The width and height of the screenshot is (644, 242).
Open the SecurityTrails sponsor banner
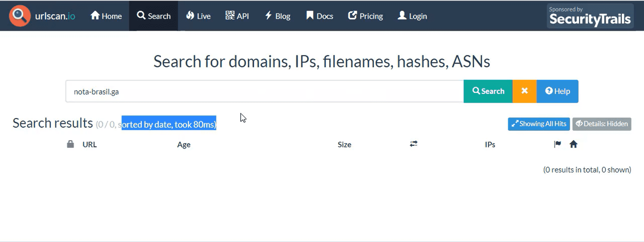coord(590,16)
